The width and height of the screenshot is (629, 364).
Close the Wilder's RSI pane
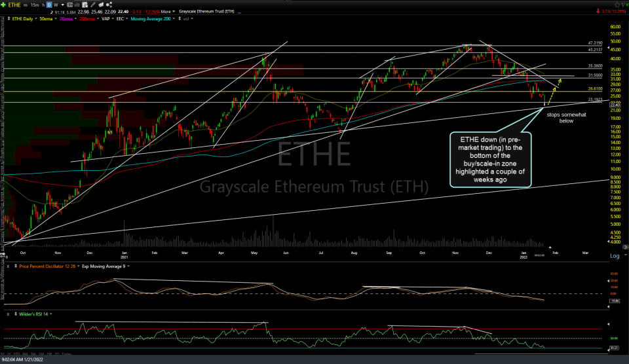8,314
